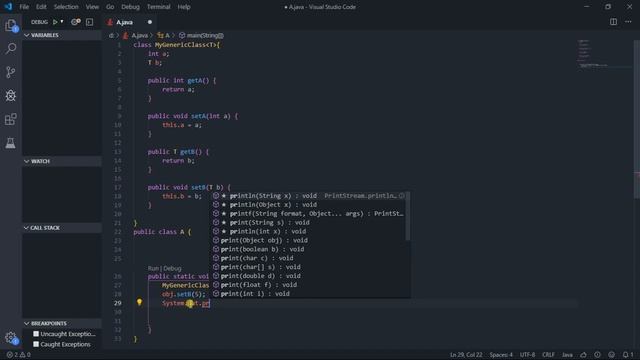The width and height of the screenshot is (640, 360).
Task: Show errors and warnings in status bar
Action: coord(19,355)
